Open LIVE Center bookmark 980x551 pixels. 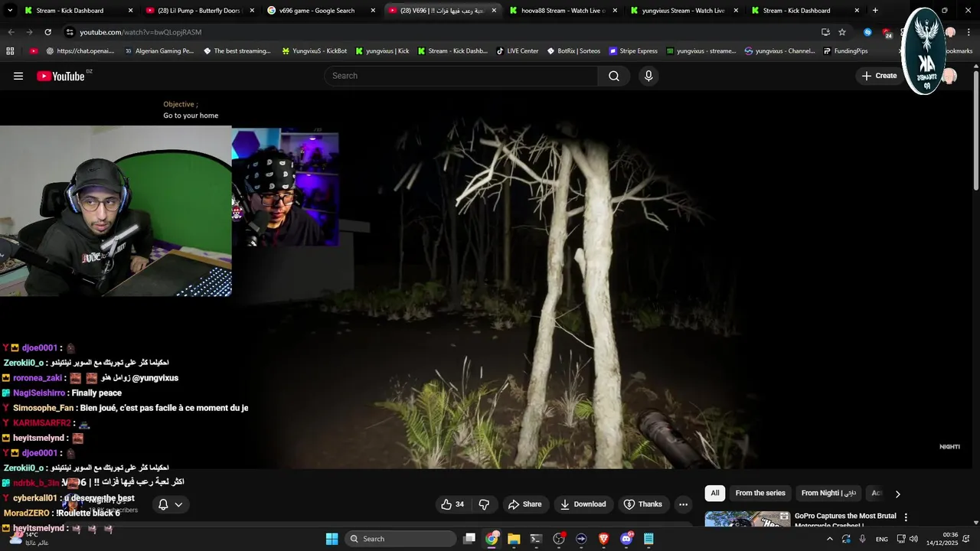click(x=517, y=51)
